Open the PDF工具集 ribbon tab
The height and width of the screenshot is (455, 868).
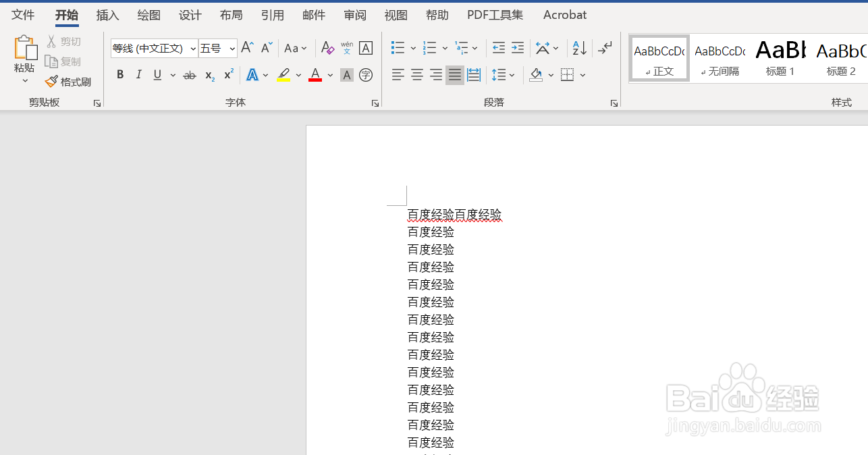coord(495,14)
